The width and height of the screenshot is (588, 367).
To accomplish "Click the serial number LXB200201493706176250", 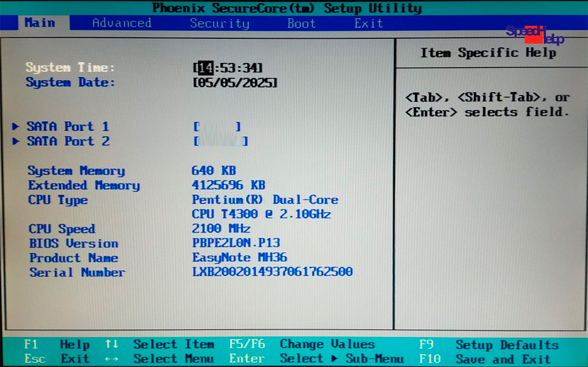I will tap(272, 272).
